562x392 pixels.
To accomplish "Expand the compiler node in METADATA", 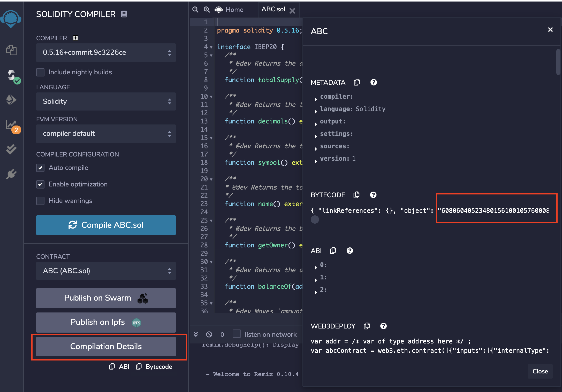I will [x=316, y=99].
